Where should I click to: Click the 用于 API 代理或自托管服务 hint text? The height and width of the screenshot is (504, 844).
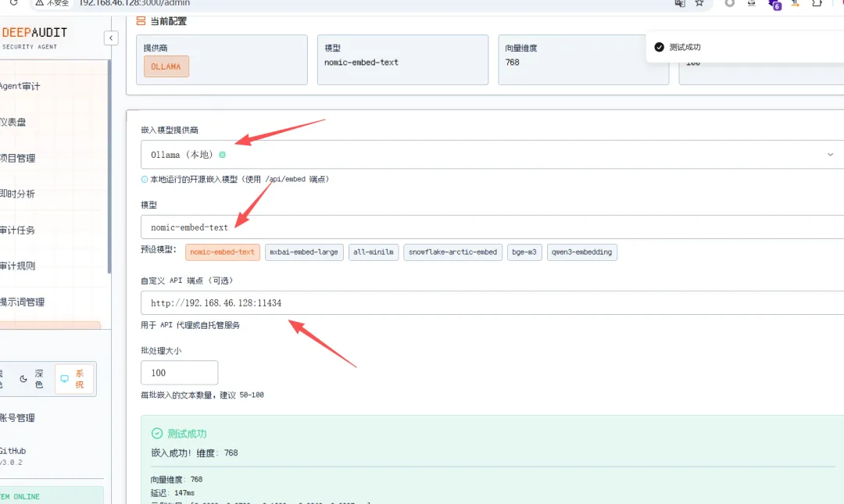(190, 325)
